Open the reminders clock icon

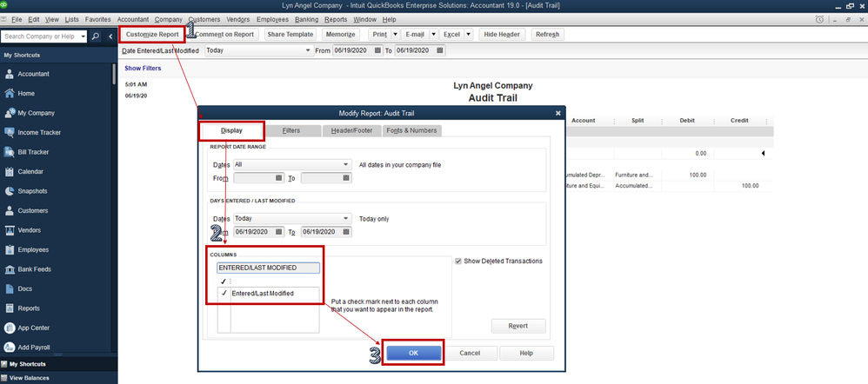click(x=819, y=19)
